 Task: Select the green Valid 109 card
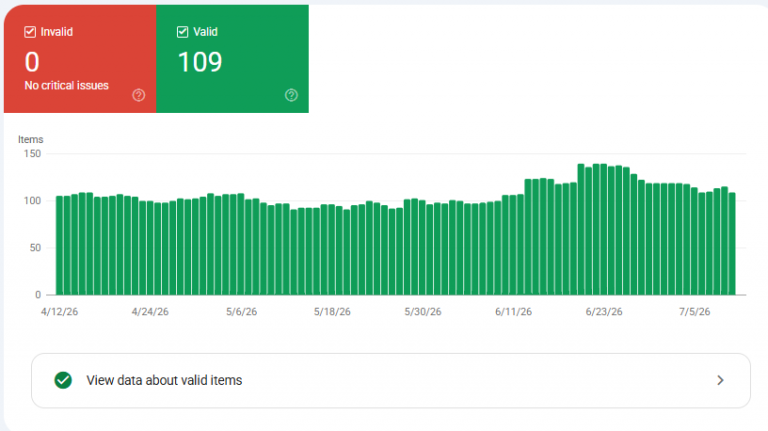233,59
